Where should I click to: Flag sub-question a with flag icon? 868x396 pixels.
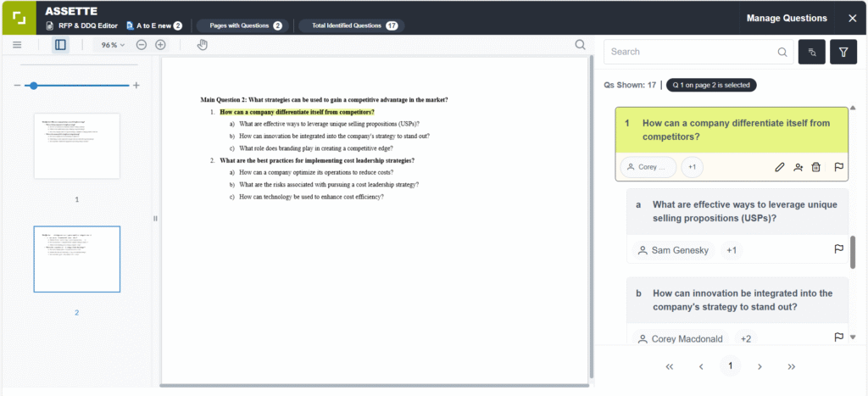pyautogui.click(x=838, y=249)
